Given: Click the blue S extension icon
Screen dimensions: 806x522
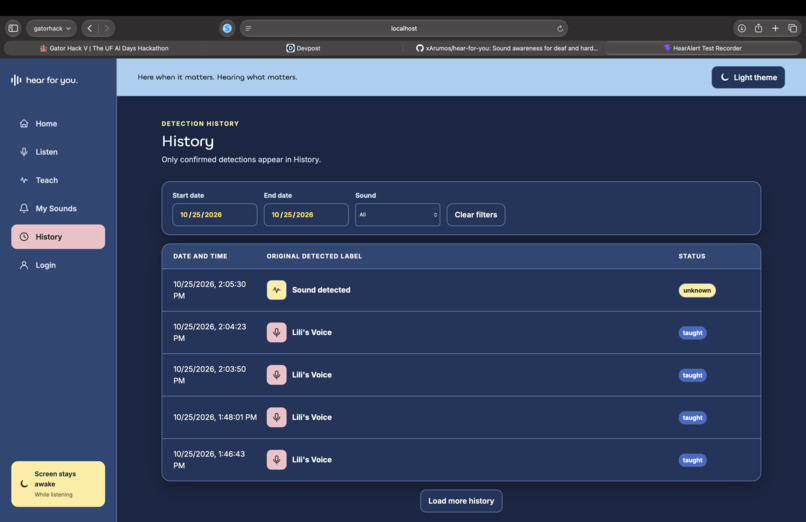Looking at the screenshot, I should point(227,28).
